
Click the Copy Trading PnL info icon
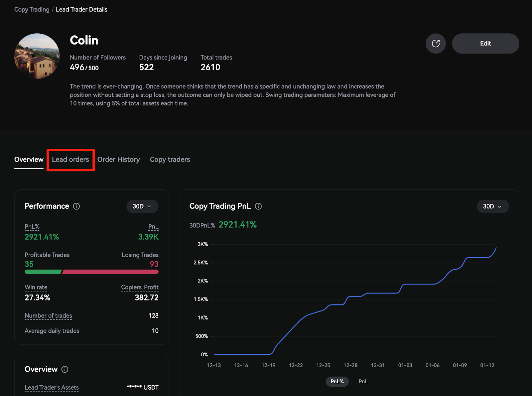tap(258, 206)
